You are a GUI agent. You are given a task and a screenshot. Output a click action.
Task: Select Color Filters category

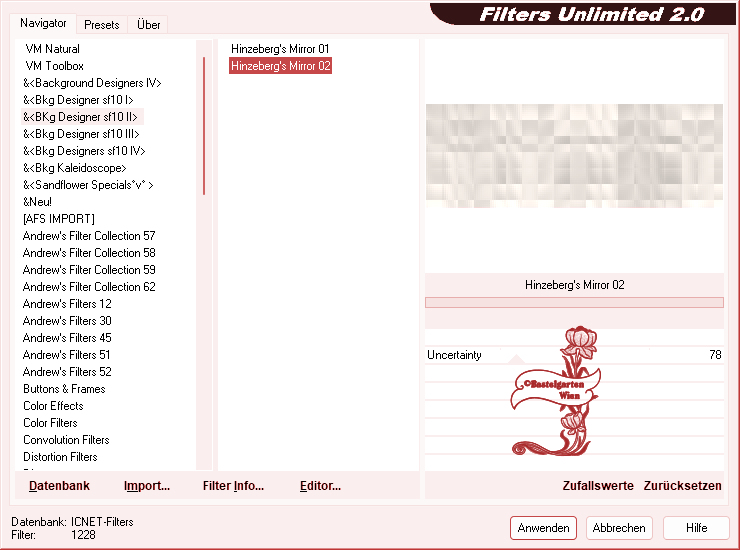pos(50,423)
